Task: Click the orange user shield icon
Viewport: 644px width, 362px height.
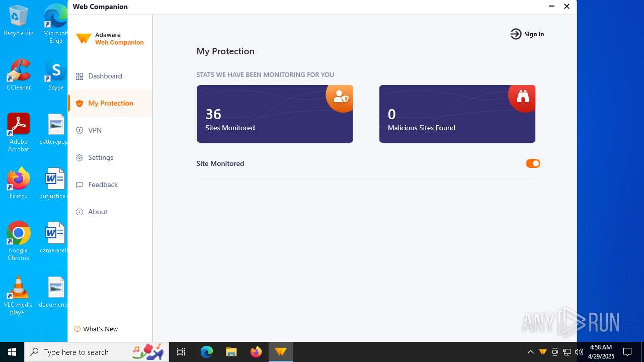Action: pyautogui.click(x=341, y=97)
